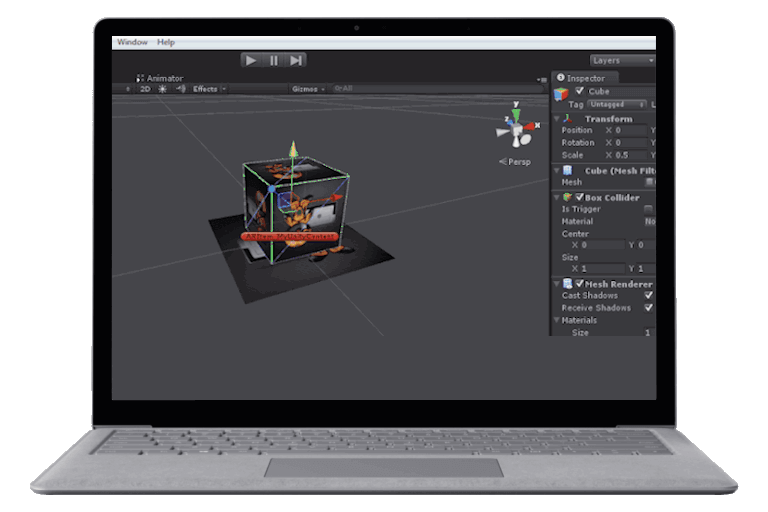Screen dimensions: 768x512
Task: Toggle Persp projection label under gizmo
Action: 515,162
